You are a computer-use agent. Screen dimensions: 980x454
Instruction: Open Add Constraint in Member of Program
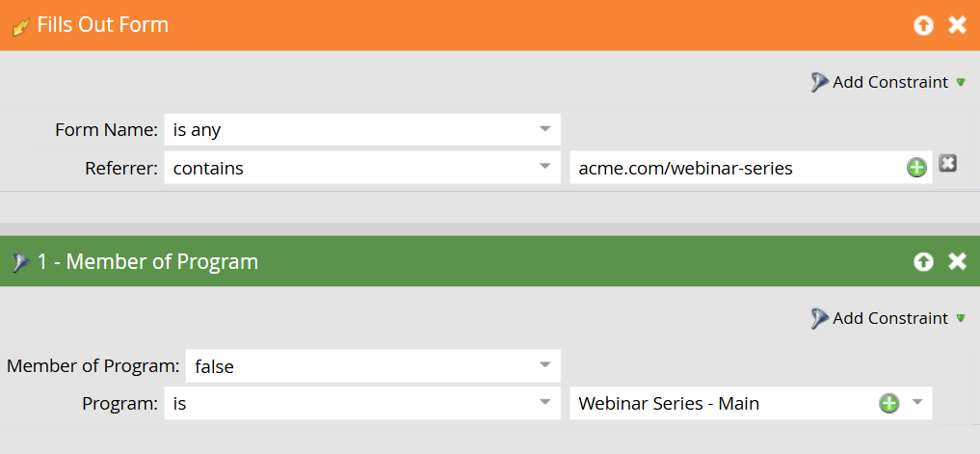(887, 319)
